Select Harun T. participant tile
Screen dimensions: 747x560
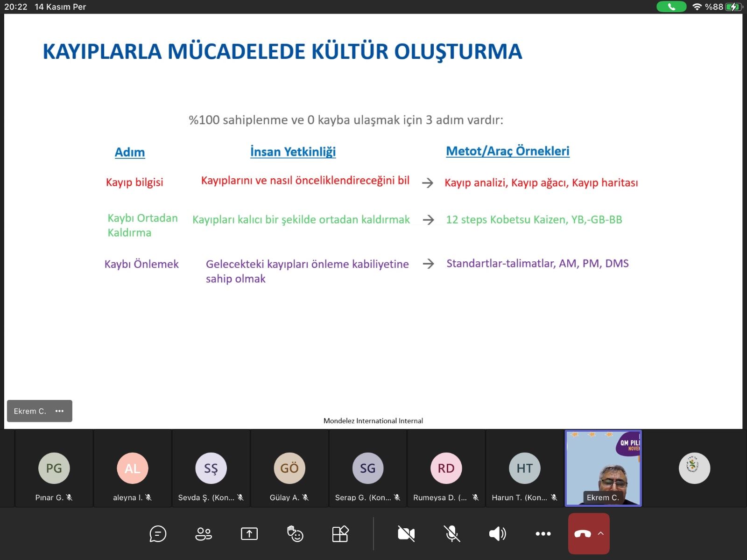coord(524,468)
